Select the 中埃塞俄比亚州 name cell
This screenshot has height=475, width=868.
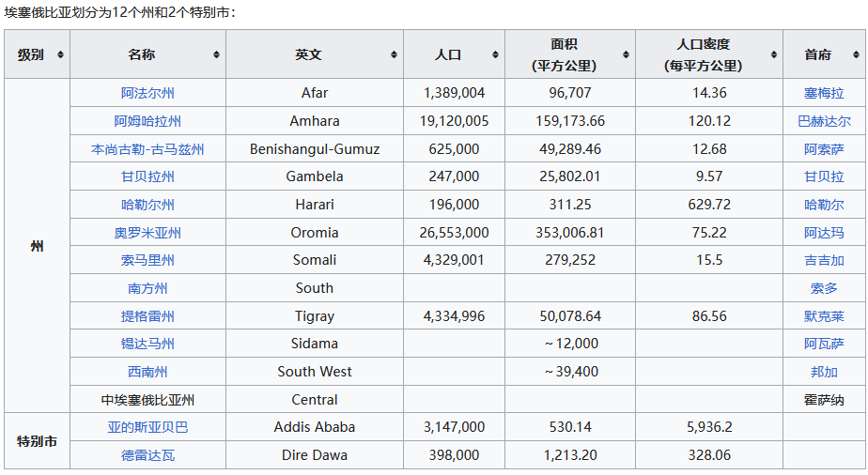[x=147, y=399]
